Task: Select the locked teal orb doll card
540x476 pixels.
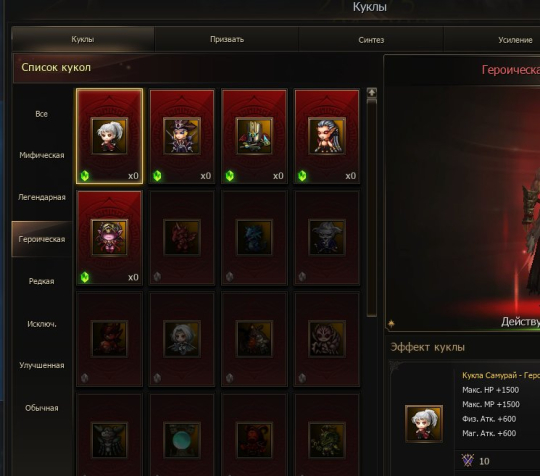Action: [x=182, y=435]
